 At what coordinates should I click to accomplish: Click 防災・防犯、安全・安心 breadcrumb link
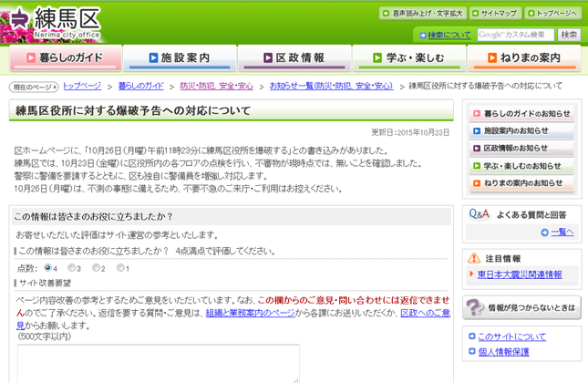point(216,86)
